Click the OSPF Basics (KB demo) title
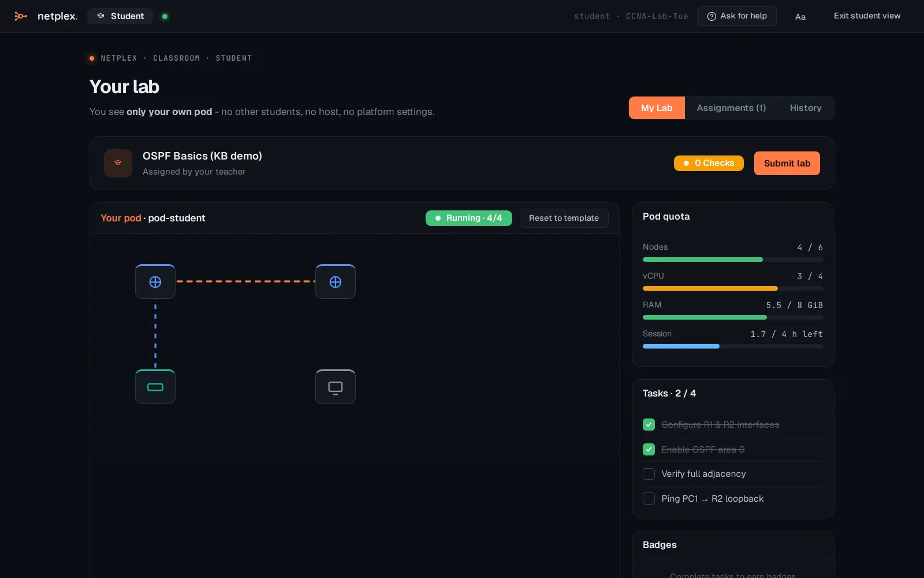The width and height of the screenshot is (924, 578). point(202,156)
